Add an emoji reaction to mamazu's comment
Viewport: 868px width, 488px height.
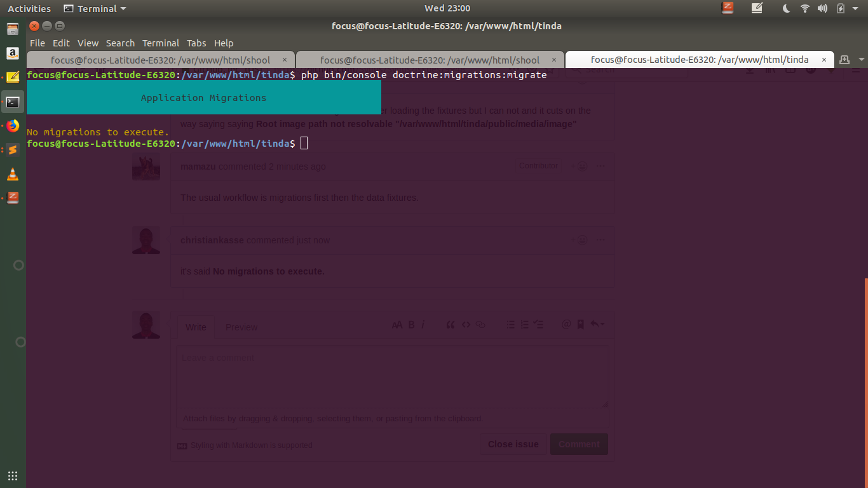tap(582, 166)
